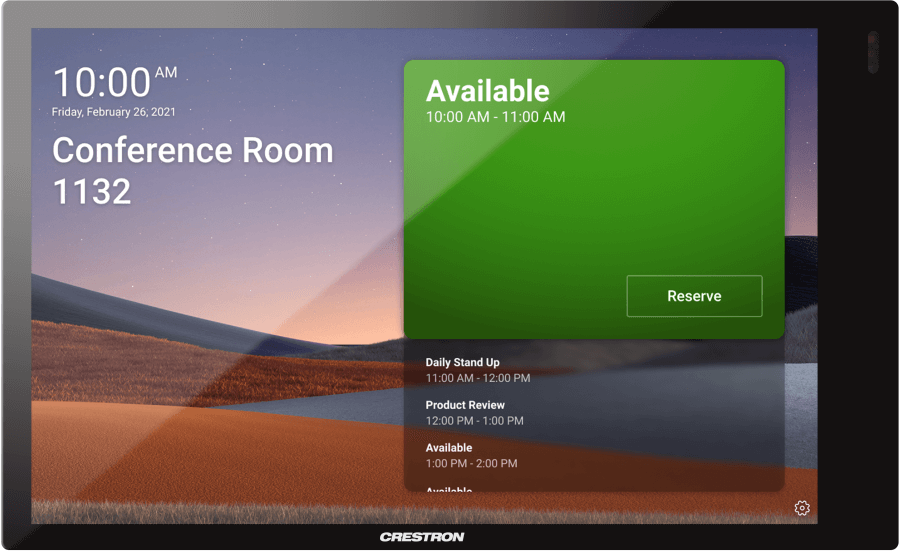This screenshot has width=900, height=551.
Task: Tap the 10:00 AM - 11:00 AM availability time
Action: pos(495,117)
